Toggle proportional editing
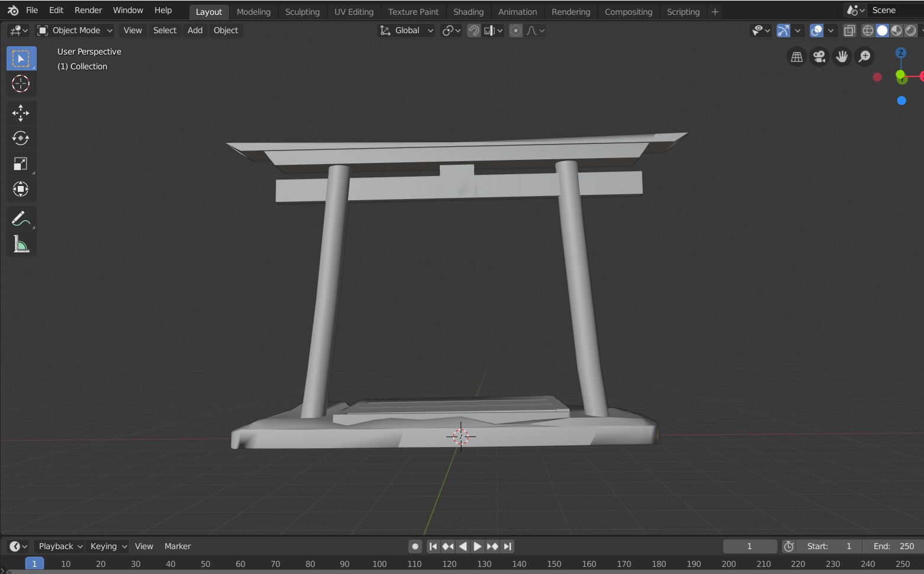Viewport: 924px width, 574px height. tap(516, 30)
